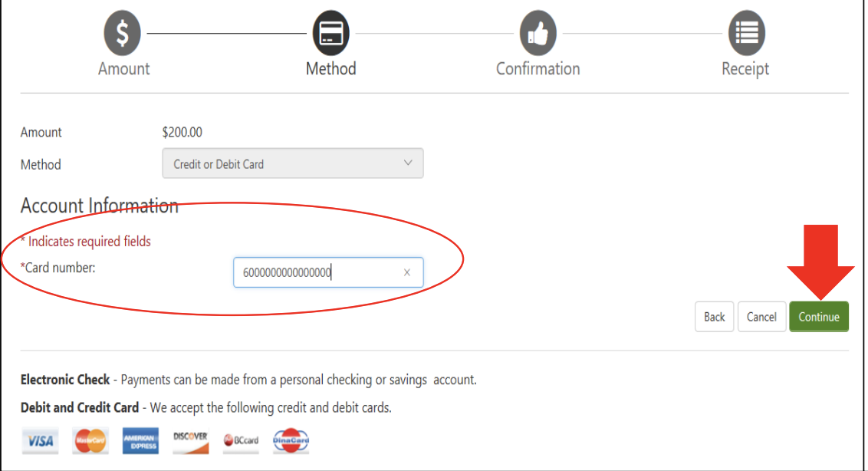Click the Cancel button
Screen dimensions: 868x471
pos(761,316)
